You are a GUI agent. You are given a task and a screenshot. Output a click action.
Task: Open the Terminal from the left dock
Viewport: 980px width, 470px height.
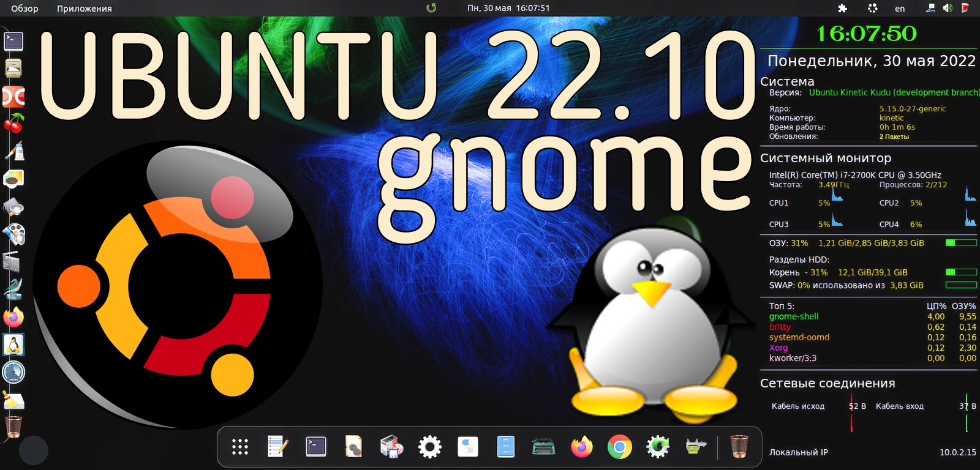tap(13, 41)
